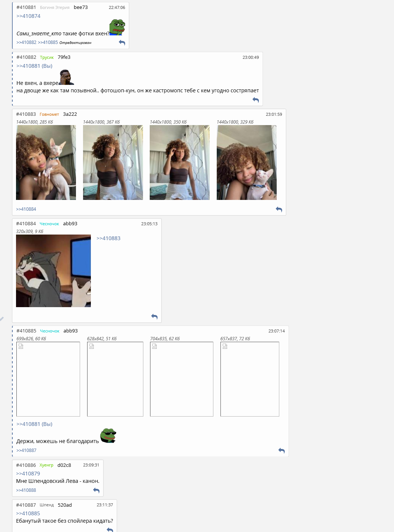Open backlink >>410887 under post #410885
Viewport: 394px width, 532px height.
[26, 450]
